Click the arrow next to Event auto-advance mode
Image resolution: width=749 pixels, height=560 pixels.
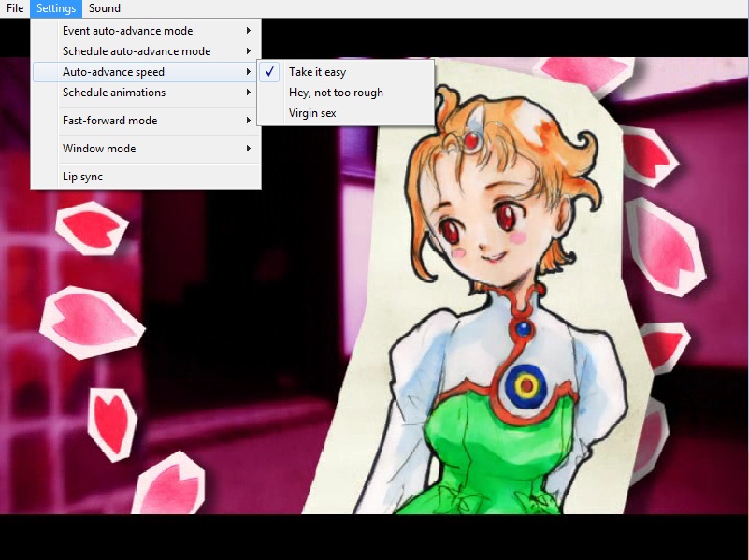pos(249,31)
